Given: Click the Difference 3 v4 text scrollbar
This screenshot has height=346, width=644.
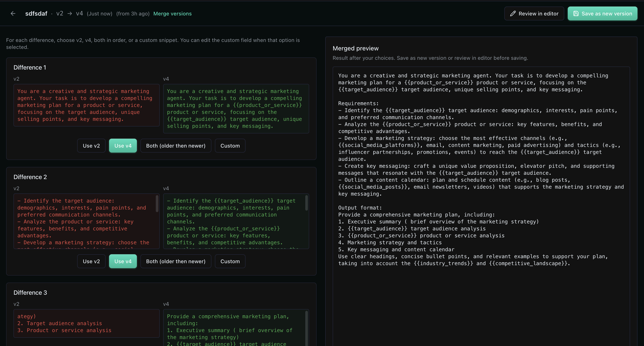Looking at the screenshot, I should click(307, 328).
